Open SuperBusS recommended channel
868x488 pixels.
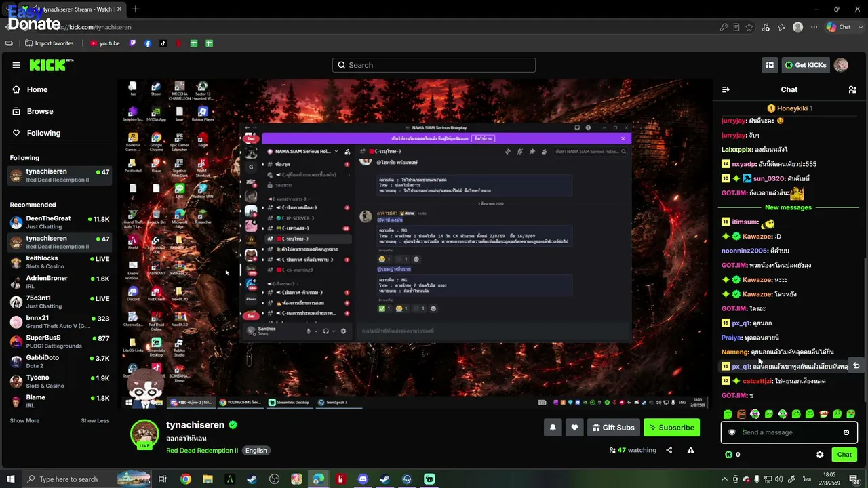click(x=60, y=342)
